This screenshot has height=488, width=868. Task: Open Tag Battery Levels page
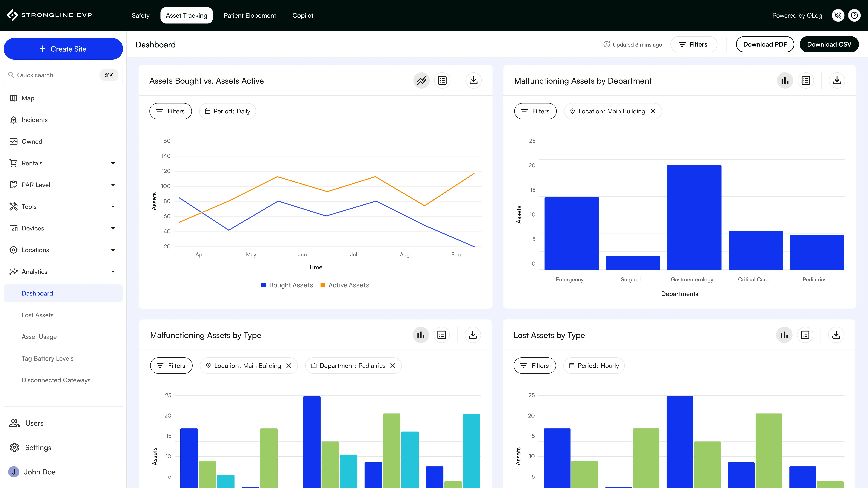click(63, 358)
